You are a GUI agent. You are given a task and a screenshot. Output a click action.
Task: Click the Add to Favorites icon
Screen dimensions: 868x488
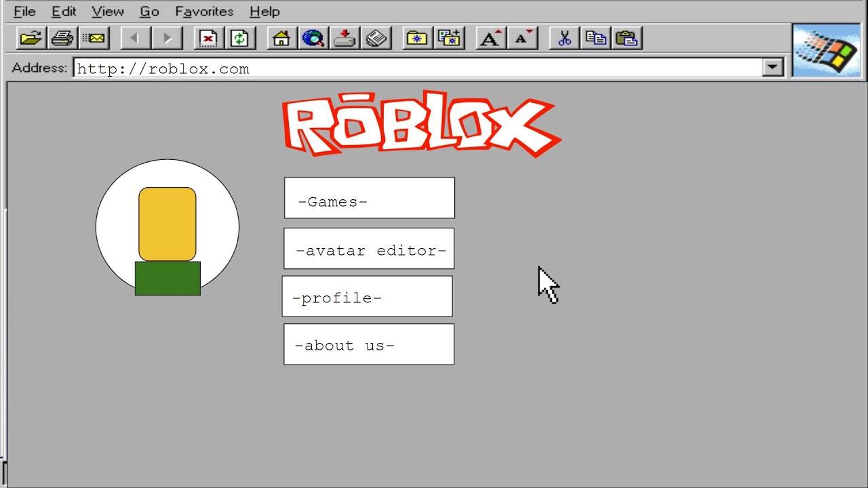click(449, 38)
